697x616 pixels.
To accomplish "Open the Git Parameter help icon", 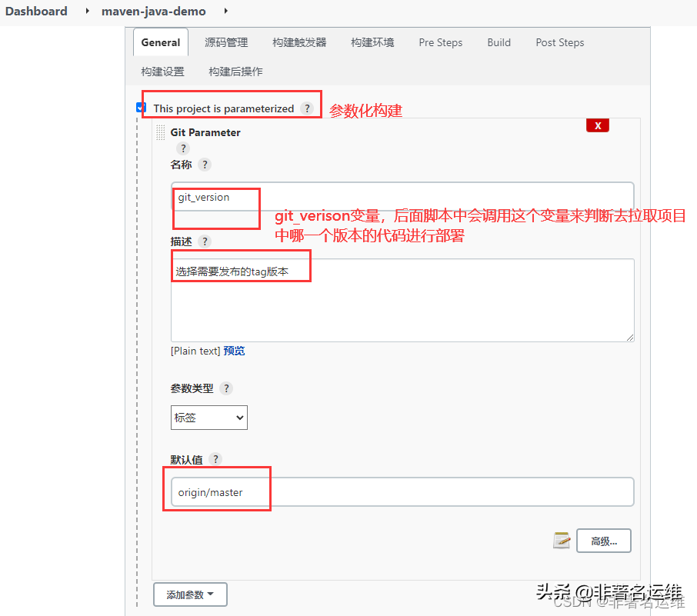I will (182, 148).
